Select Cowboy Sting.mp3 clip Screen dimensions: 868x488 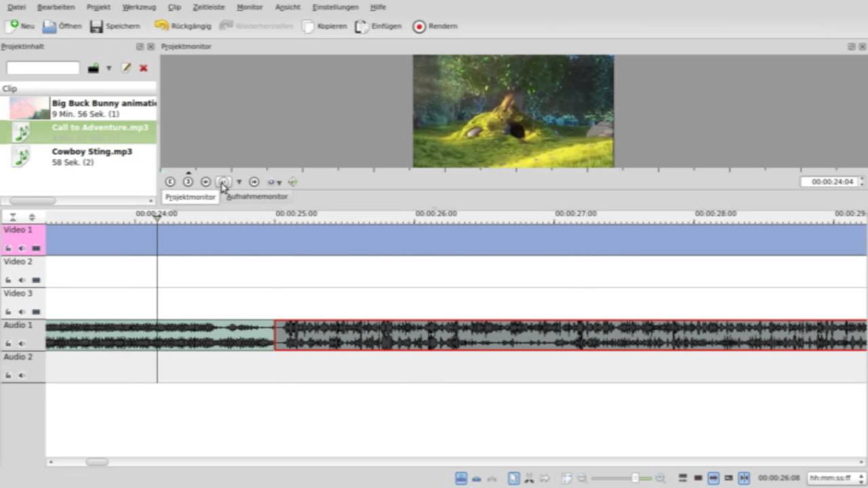pos(78,157)
